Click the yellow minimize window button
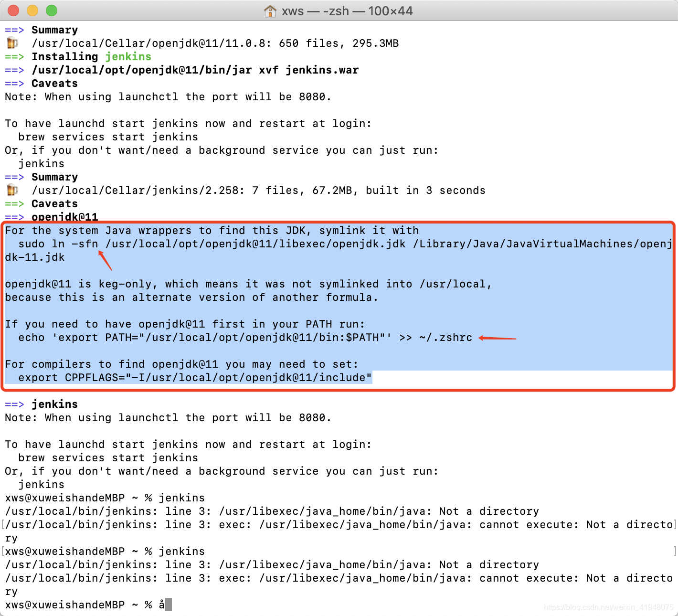Image resolution: width=678 pixels, height=616 pixels. tap(32, 11)
